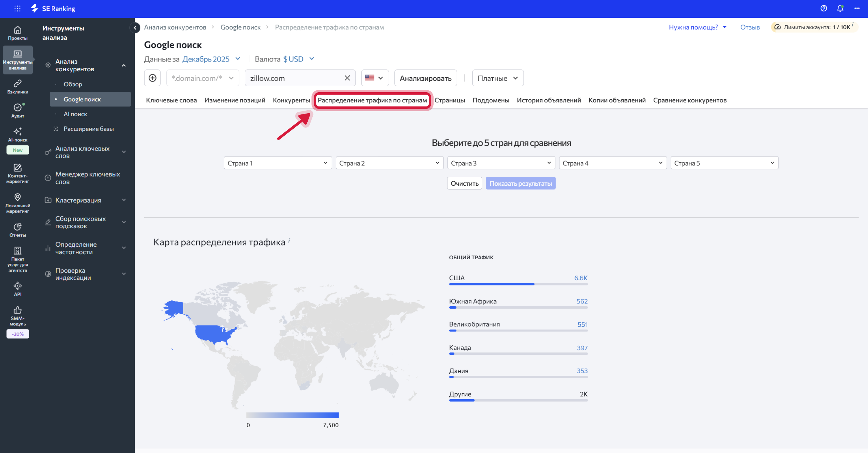Collapse the sidebar with the back arrow
This screenshot has width=868, height=453.
pos(135,27)
